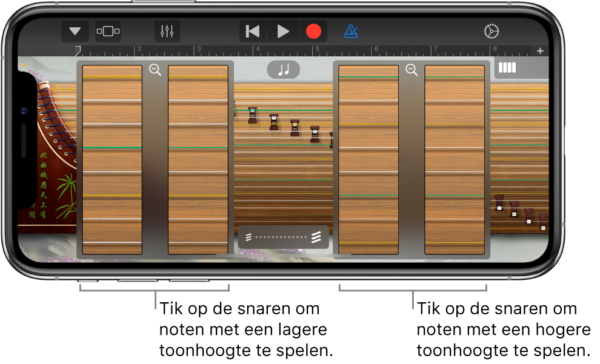
Task: Zoom out on the left string zoom panel
Action: pos(155,70)
